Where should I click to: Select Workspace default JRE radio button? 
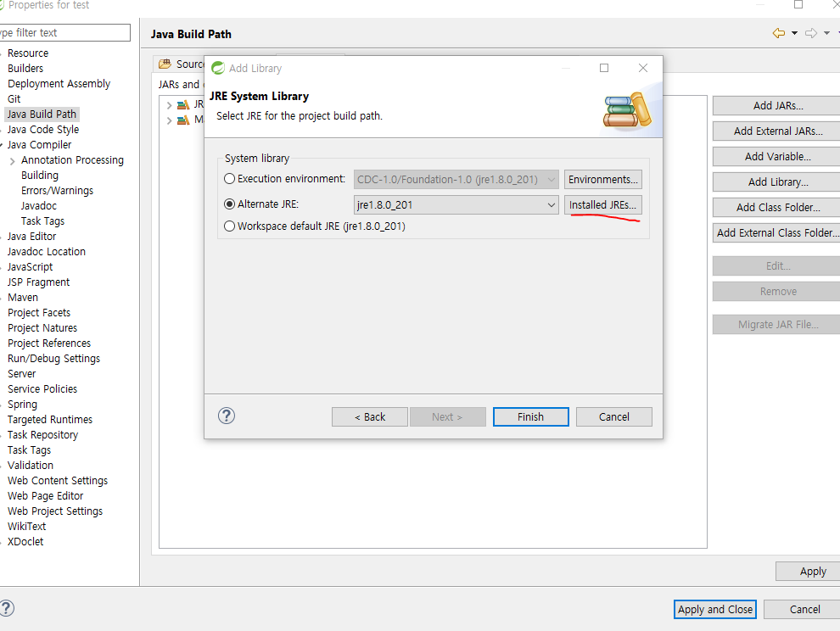(x=229, y=226)
